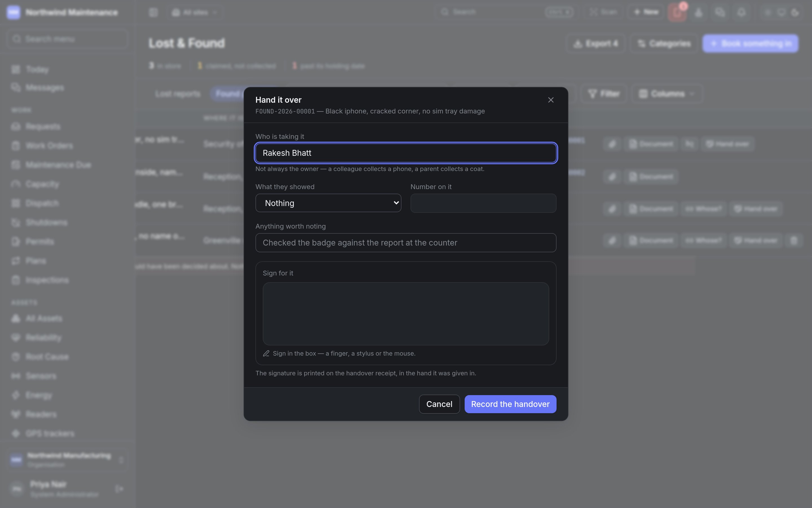Toggle the sidebar collapse icon in top bar
Image resolution: width=812 pixels, height=508 pixels.
pyautogui.click(x=153, y=12)
